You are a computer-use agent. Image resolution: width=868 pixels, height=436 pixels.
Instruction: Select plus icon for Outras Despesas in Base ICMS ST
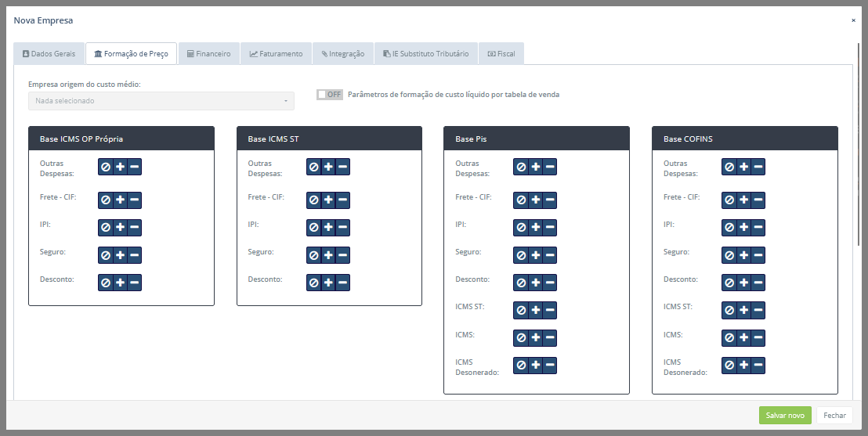pyautogui.click(x=328, y=167)
